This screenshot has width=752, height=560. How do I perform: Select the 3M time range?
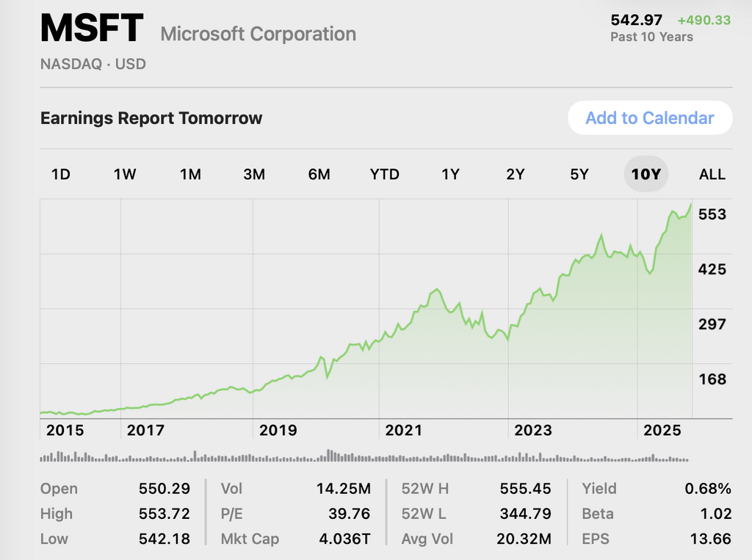tap(254, 174)
